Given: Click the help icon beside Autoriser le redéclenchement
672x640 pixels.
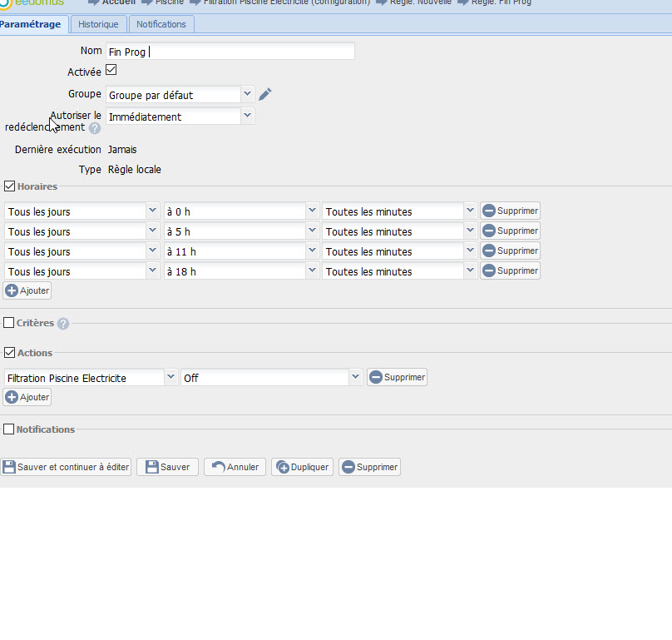Looking at the screenshot, I should (95, 128).
